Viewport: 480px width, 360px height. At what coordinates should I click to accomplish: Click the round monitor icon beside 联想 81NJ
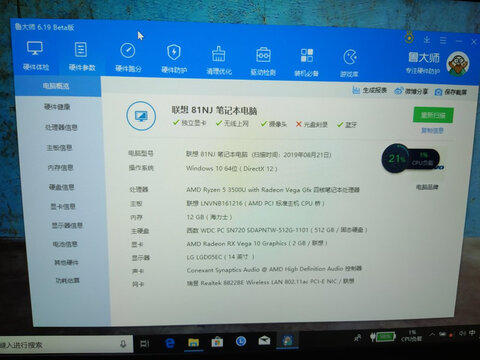141,116
